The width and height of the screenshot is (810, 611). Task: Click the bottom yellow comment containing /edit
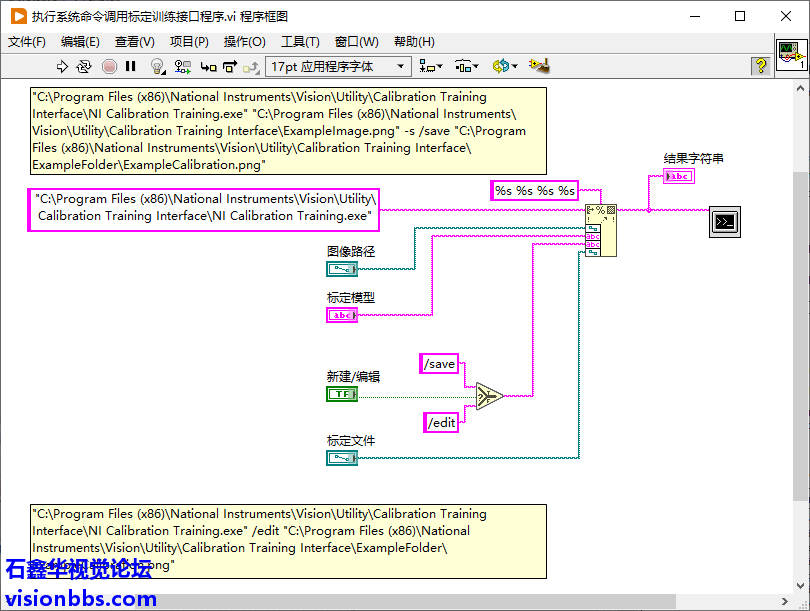(288, 541)
